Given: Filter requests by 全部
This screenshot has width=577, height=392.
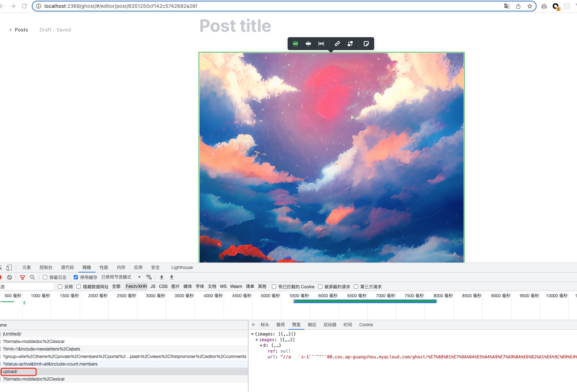Looking at the screenshot, I should tap(116, 286).
